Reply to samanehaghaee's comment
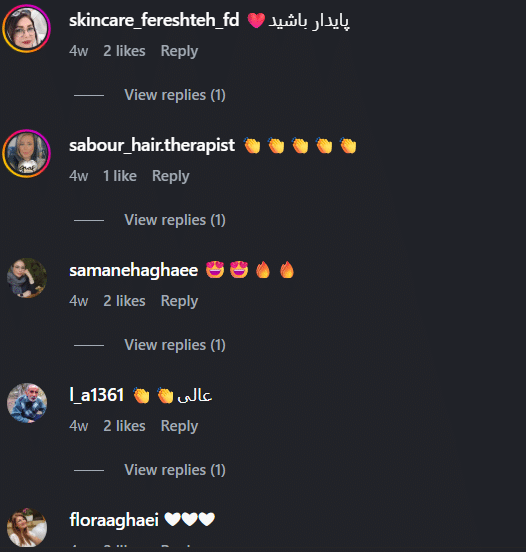The width and height of the screenshot is (526, 552). point(179,301)
